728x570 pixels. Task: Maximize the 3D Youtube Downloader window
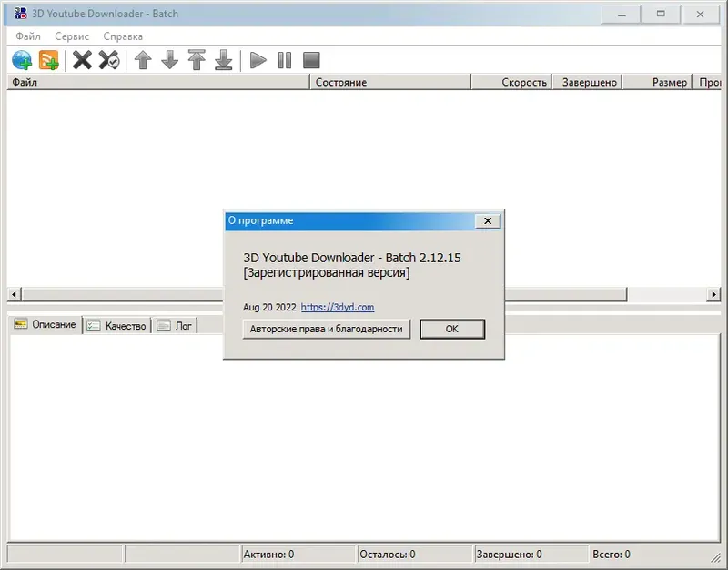[x=661, y=15]
